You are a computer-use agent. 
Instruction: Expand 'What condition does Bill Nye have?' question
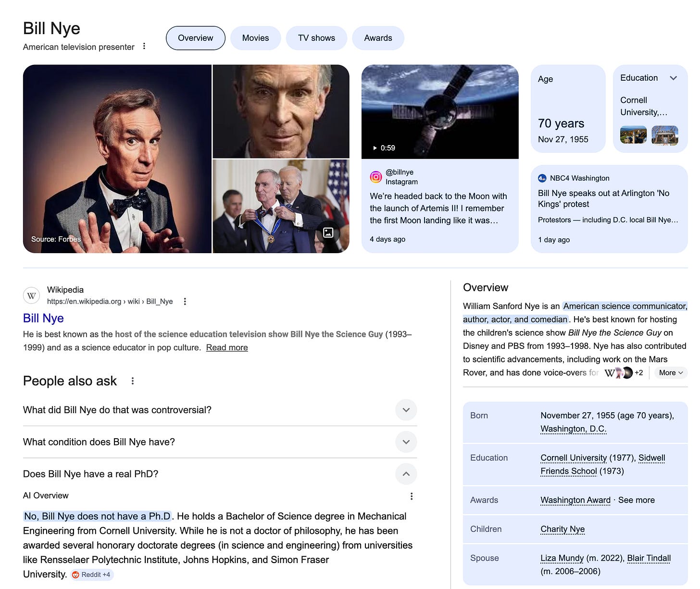(x=406, y=442)
